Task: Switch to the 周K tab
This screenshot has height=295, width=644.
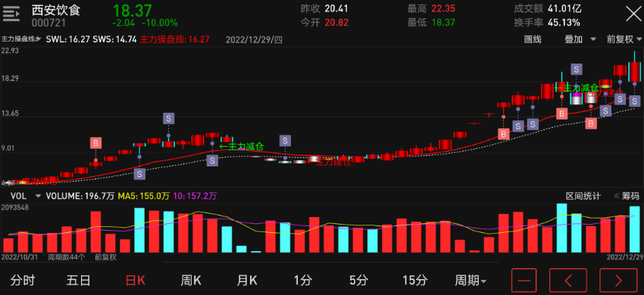Action: point(191,281)
